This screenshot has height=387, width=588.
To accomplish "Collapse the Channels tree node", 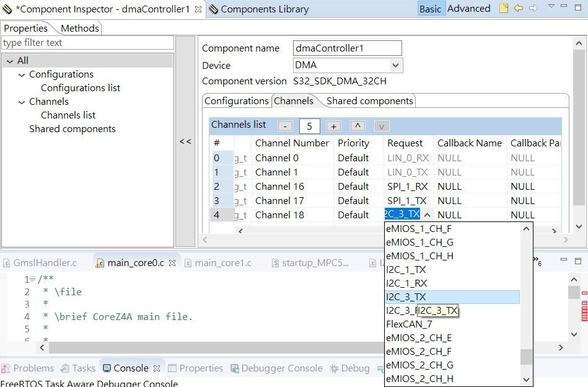I will tap(22, 102).
